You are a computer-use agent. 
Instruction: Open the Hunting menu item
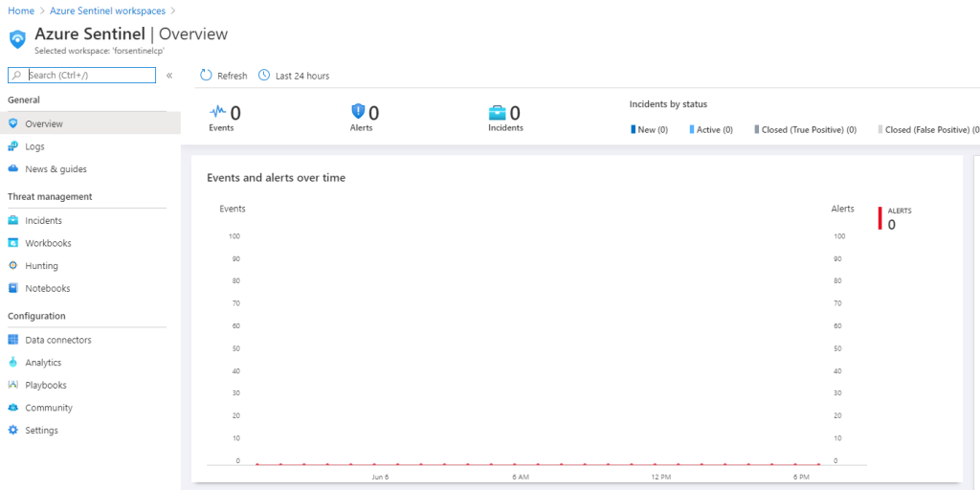tap(90, 266)
